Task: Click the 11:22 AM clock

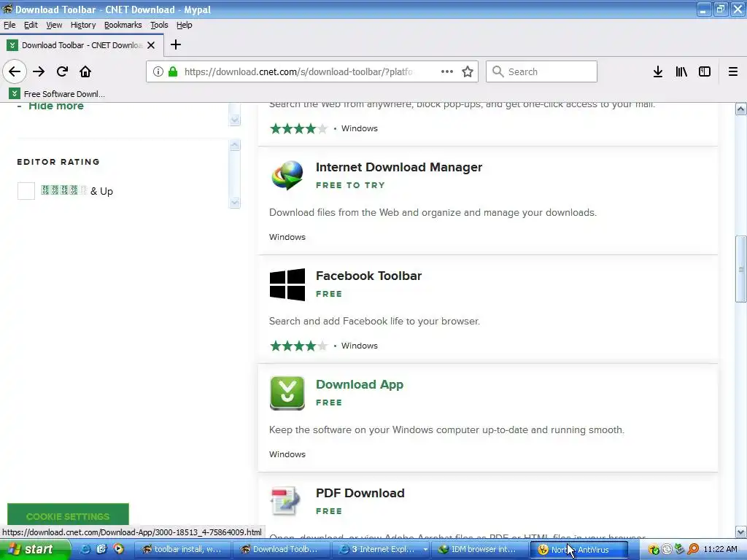Action: (x=720, y=549)
